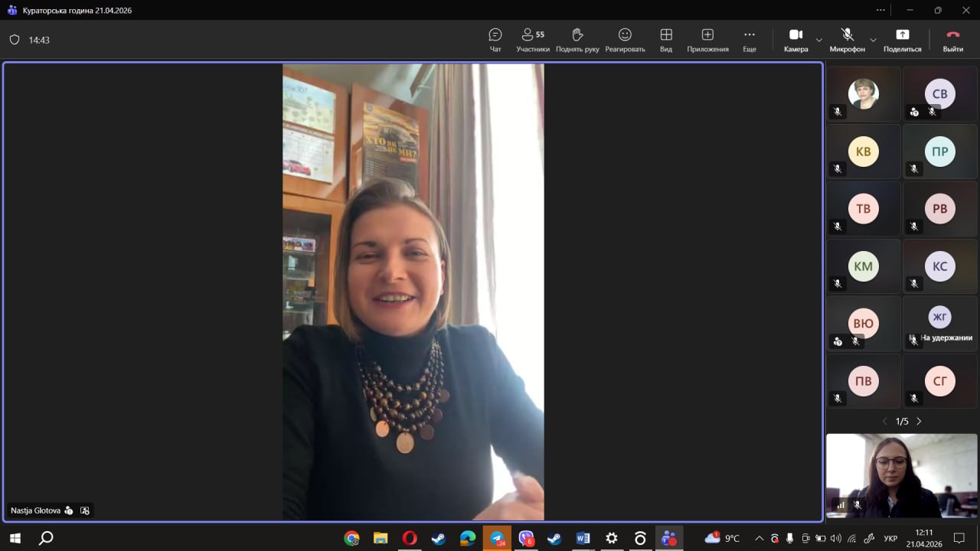
Task: Open the reactions menu
Action: pos(625,40)
